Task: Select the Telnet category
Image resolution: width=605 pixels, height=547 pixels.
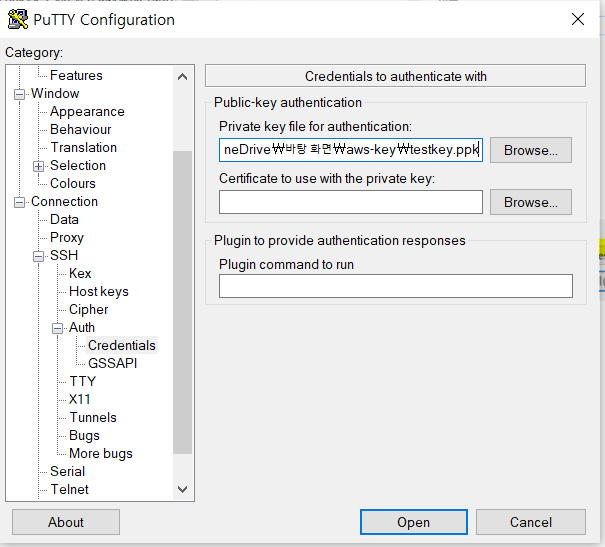Action: click(x=69, y=490)
